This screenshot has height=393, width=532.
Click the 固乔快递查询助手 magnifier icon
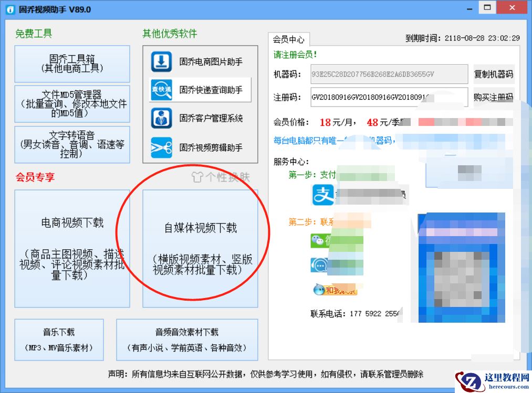161,90
